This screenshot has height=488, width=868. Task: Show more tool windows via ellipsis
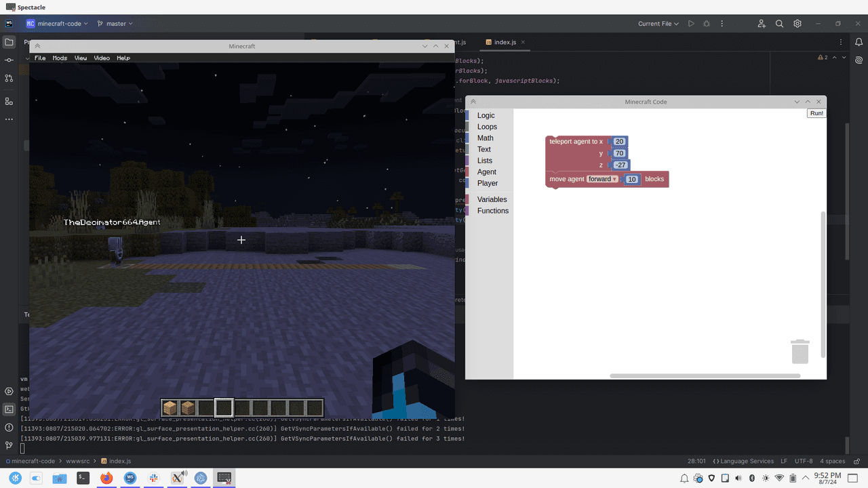tap(9, 119)
